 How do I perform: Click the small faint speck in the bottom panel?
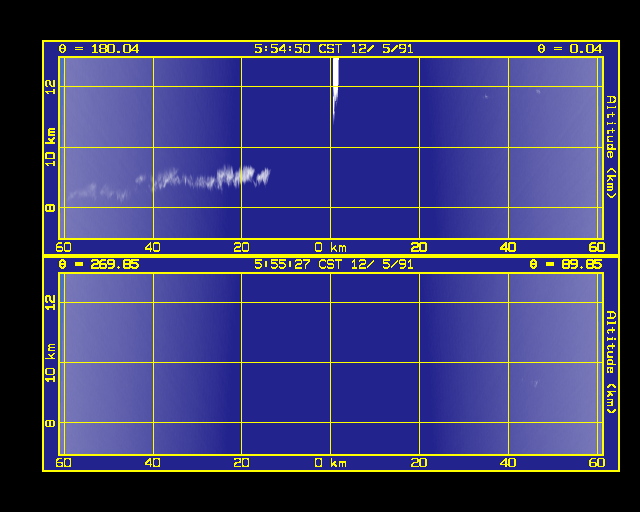536,383
